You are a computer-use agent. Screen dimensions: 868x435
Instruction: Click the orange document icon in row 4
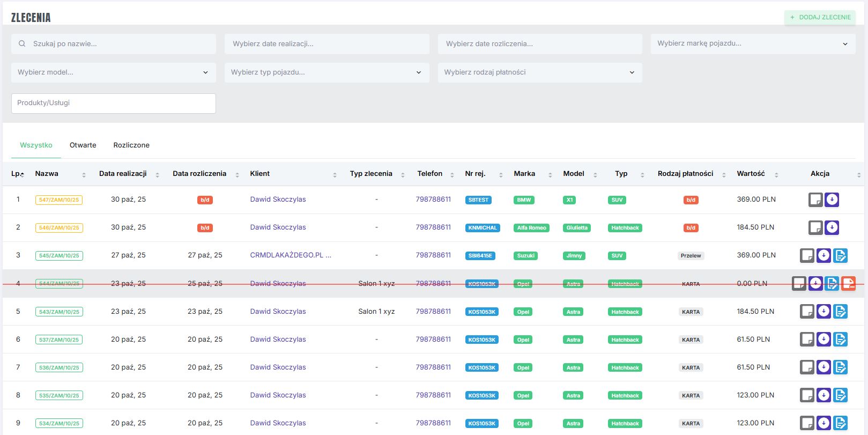coord(848,283)
